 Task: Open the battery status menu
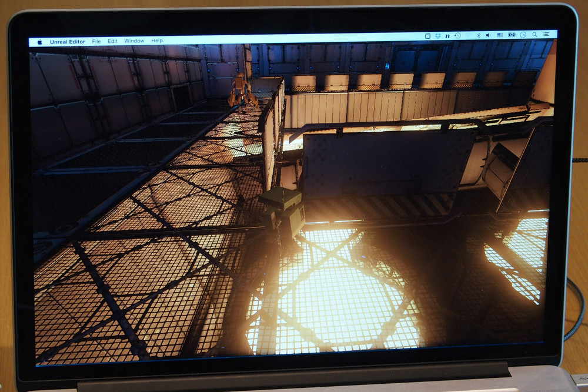512,35
